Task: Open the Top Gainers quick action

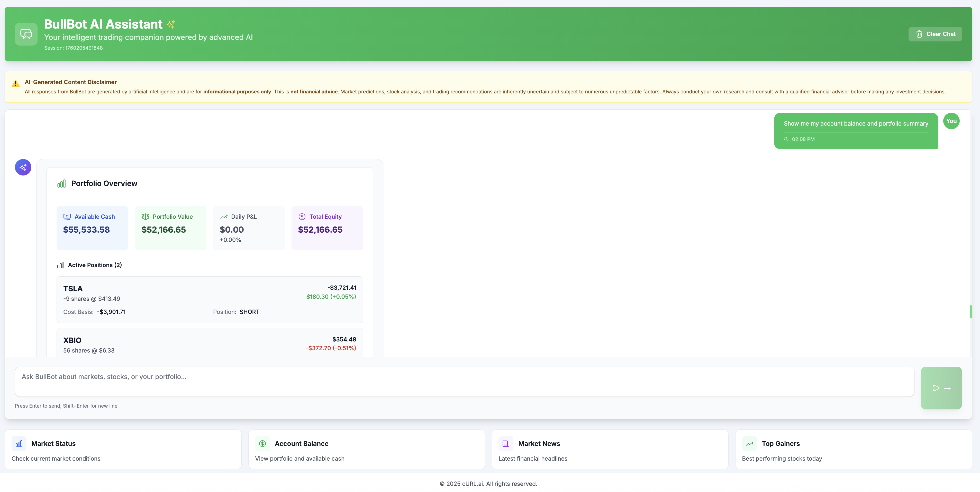Action: 853,450
